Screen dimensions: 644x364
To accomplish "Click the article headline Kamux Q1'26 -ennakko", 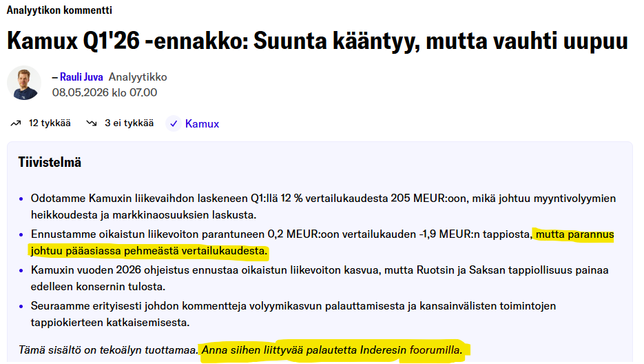I will [x=317, y=41].
